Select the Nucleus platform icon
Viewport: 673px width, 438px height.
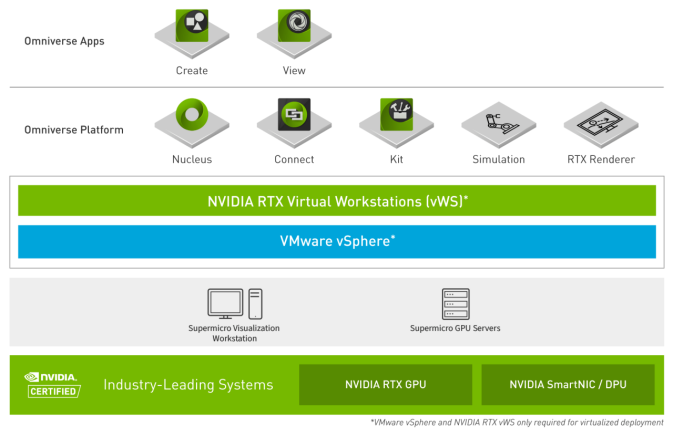click(191, 121)
